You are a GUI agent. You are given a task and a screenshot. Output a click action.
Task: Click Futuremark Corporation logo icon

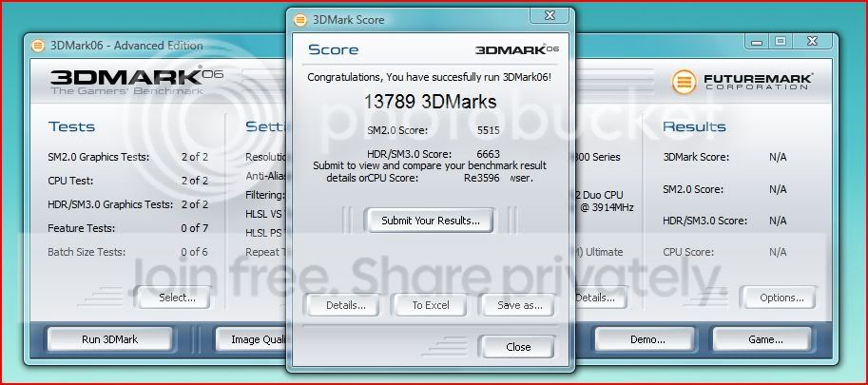pos(684,82)
